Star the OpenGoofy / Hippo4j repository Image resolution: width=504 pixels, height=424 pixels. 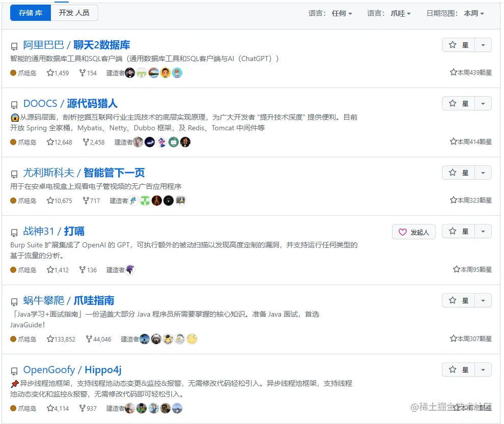pyautogui.click(x=458, y=370)
